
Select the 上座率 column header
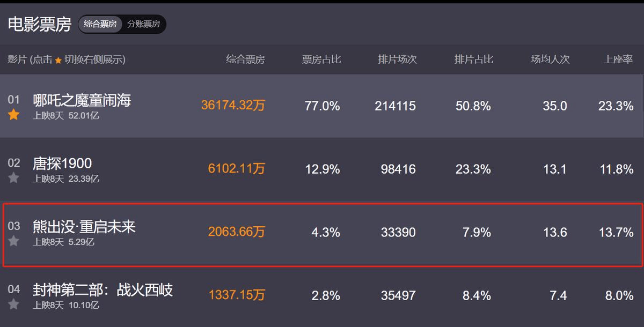[x=618, y=60]
